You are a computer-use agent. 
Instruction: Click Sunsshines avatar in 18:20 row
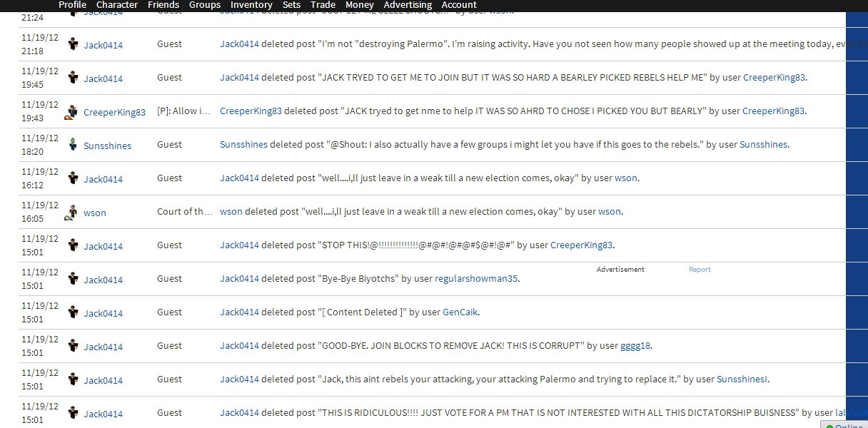[x=73, y=145]
